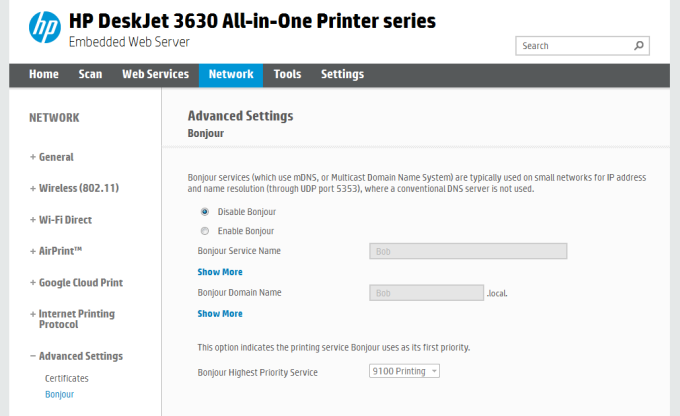680x416 pixels.
Task: Select the Enable Bonjour radio button
Action: pyautogui.click(x=205, y=231)
